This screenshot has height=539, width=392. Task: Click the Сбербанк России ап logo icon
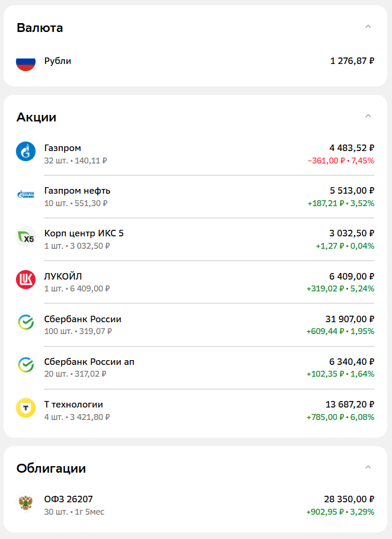pyautogui.click(x=26, y=365)
